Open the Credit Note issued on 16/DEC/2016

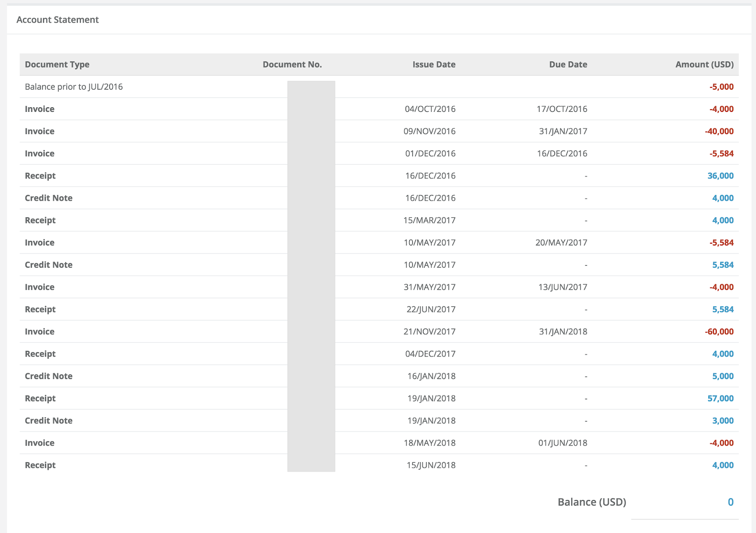click(49, 198)
